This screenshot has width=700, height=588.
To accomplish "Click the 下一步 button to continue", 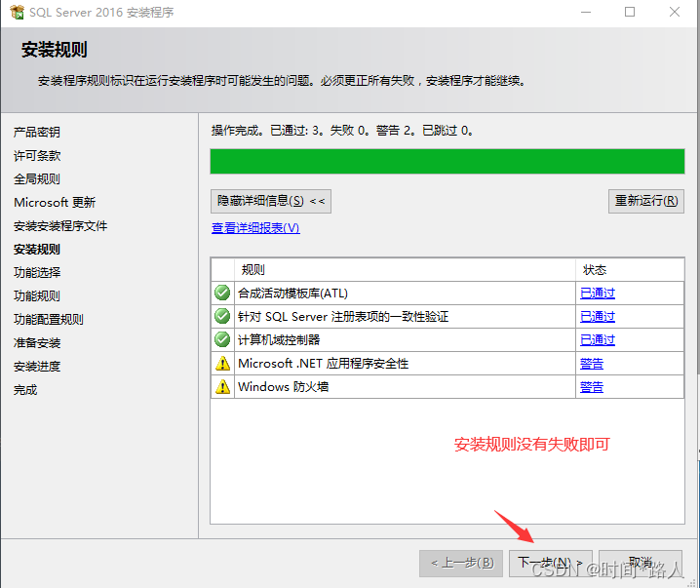I will click(550, 563).
